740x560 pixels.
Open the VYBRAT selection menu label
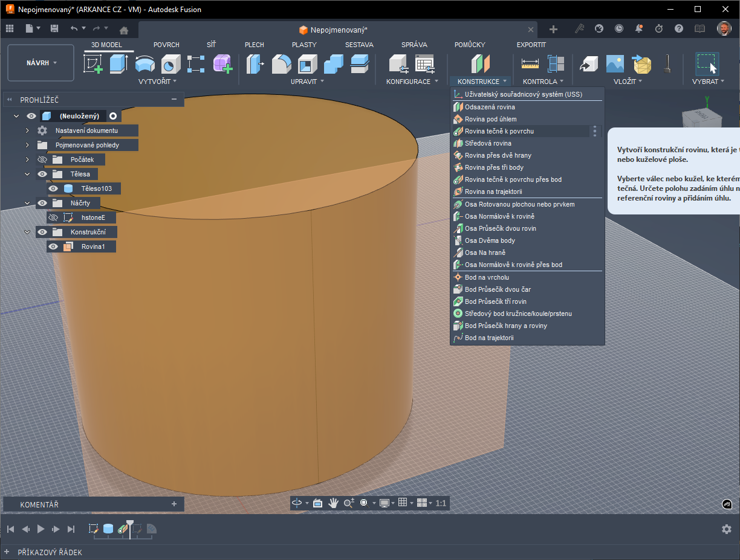[708, 82]
